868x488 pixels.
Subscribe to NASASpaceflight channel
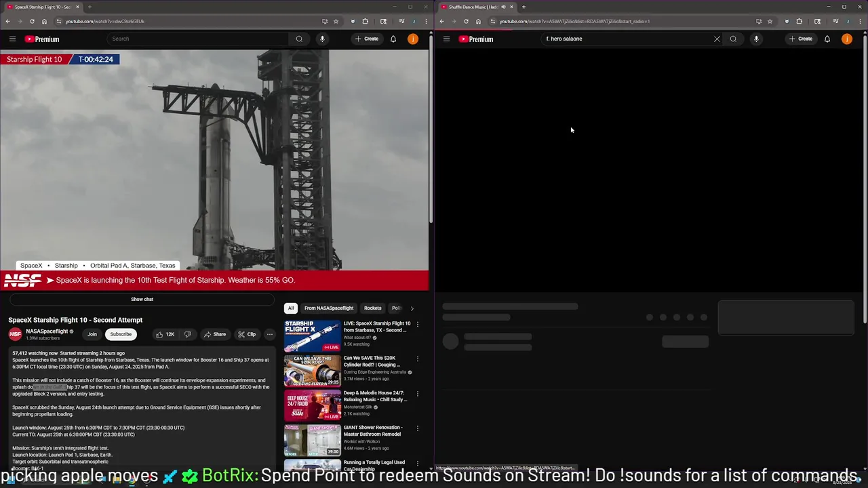click(121, 334)
